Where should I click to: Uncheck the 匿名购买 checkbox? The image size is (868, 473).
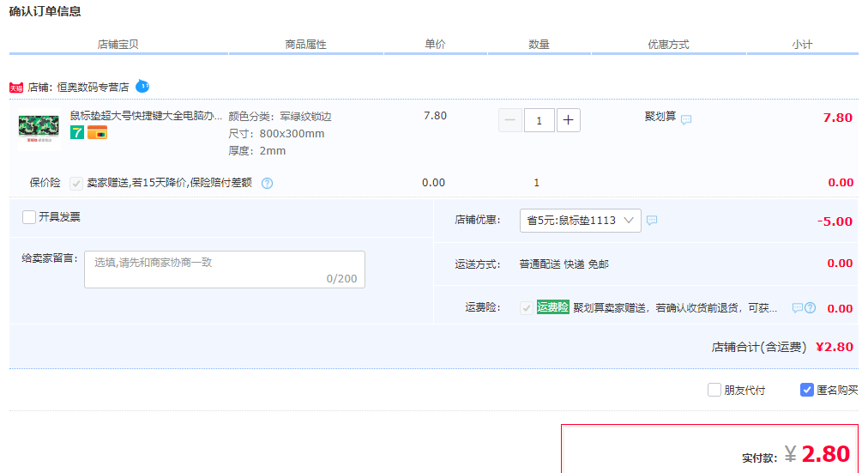point(806,390)
